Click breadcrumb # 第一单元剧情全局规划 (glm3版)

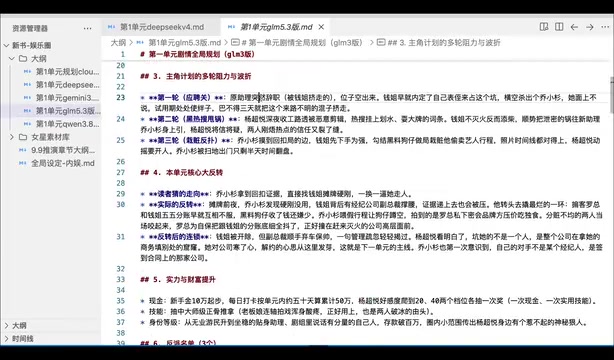coord(302,42)
